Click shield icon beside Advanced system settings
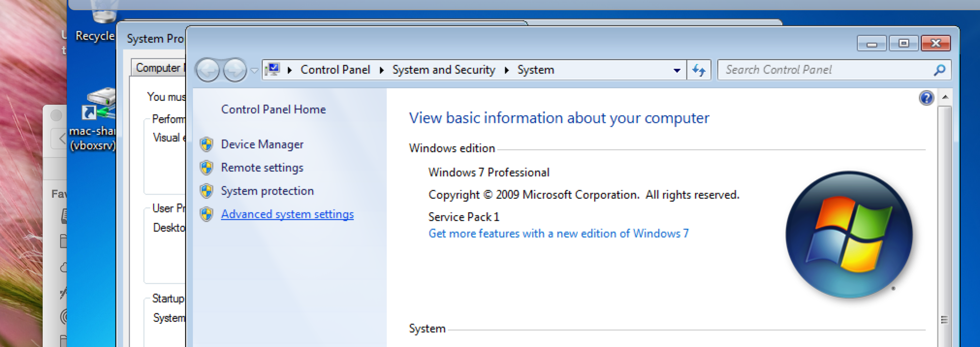The width and height of the screenshot is (980, 347). [x=206, y=214]
